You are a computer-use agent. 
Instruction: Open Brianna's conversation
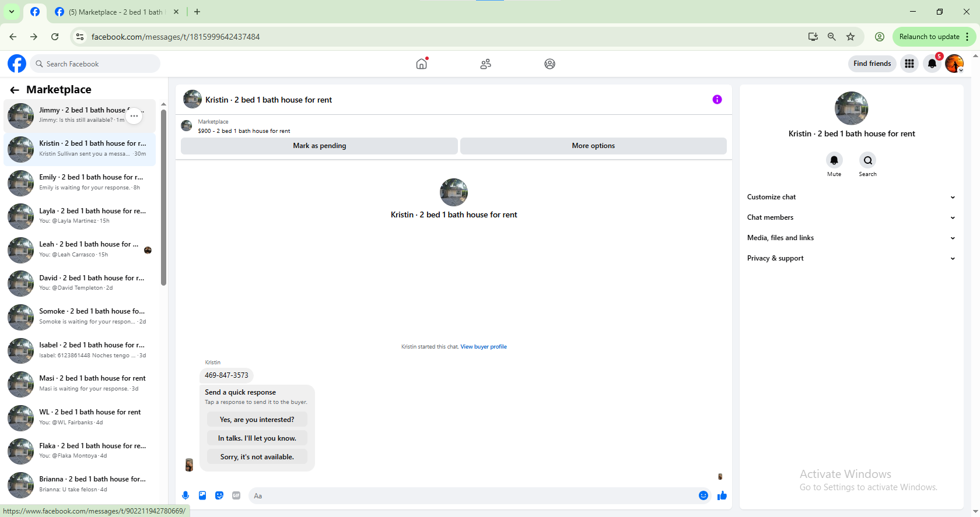pos(80,484)
